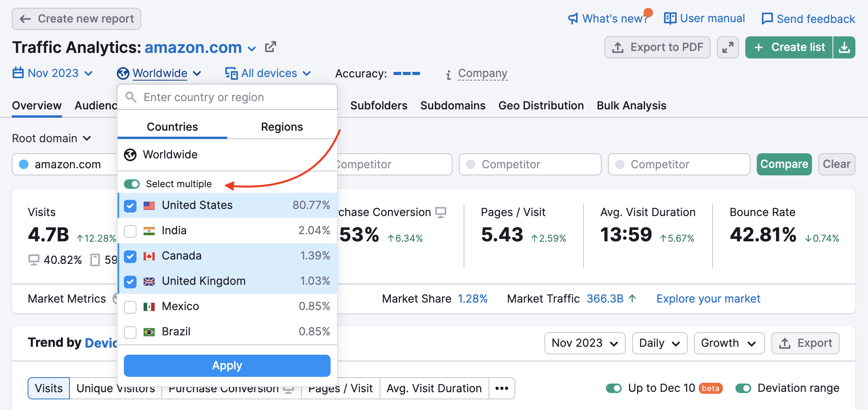Check the Mexico checkbox

(130, 307)
